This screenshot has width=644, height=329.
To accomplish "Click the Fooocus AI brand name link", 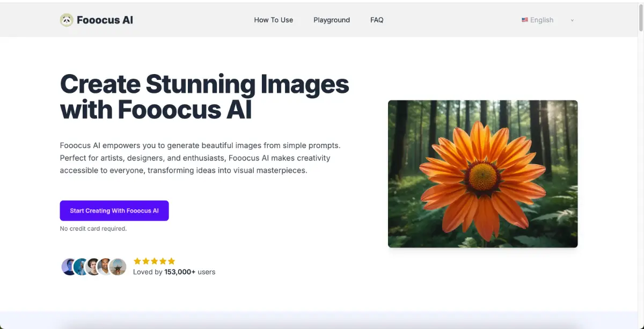I will click(x=105, y=19).
